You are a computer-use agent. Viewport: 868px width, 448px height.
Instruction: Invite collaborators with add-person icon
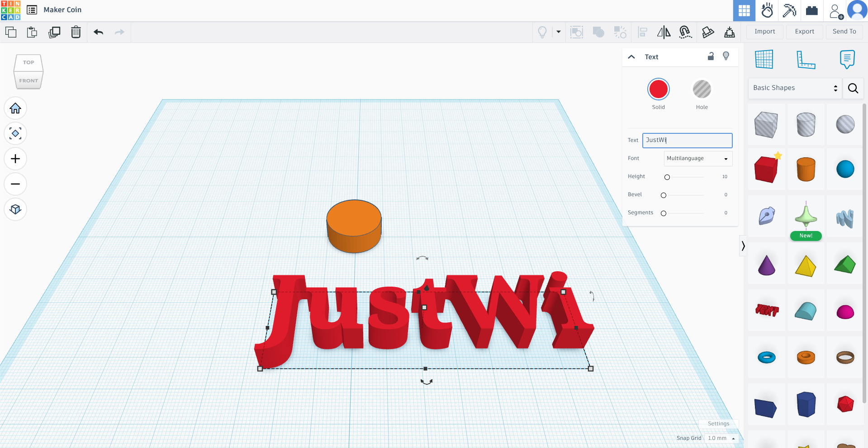[x=836, y=11]
